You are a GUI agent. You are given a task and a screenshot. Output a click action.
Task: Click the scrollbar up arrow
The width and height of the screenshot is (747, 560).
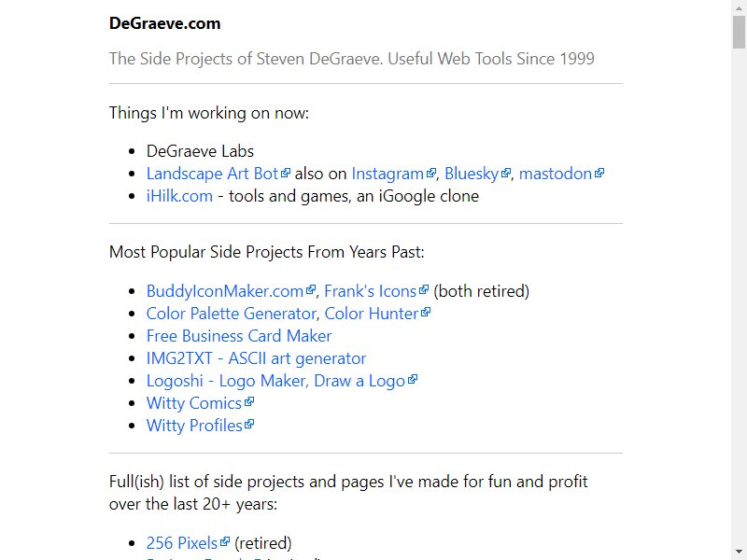click(x=739, y=7)
